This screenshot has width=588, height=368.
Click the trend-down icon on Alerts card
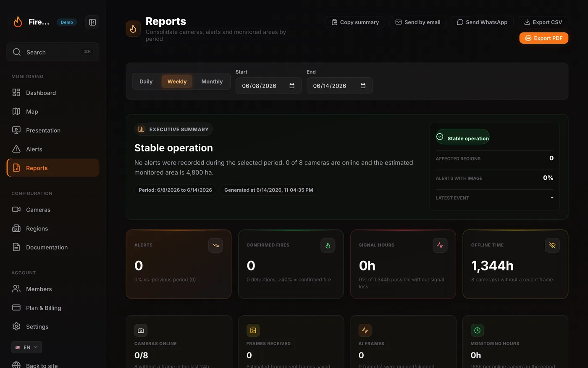tap(215, 245)
